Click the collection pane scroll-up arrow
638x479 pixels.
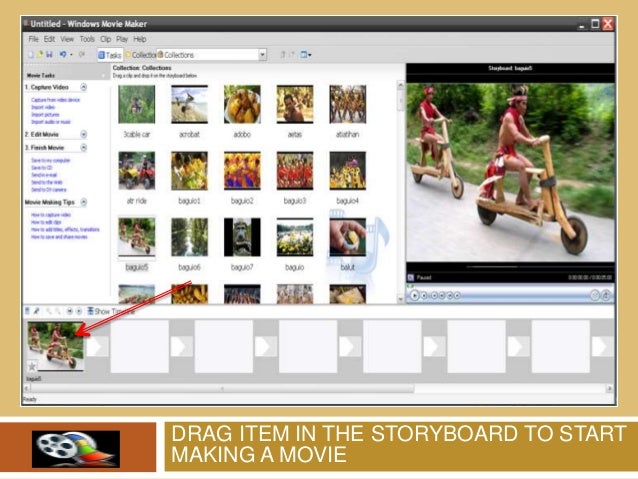click(x=400, y=85)
